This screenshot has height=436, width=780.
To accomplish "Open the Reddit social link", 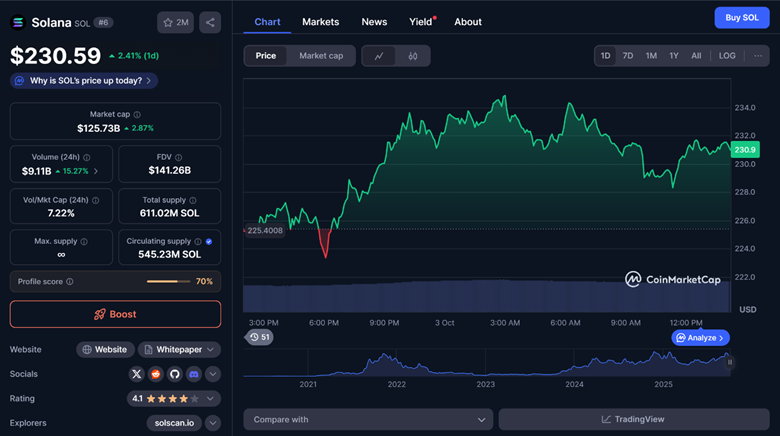I will (156, 374).
